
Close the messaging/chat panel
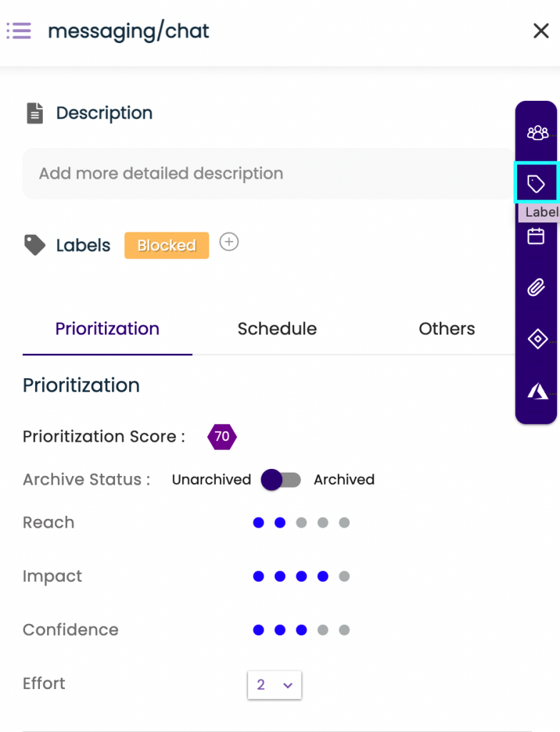point(541,31)
